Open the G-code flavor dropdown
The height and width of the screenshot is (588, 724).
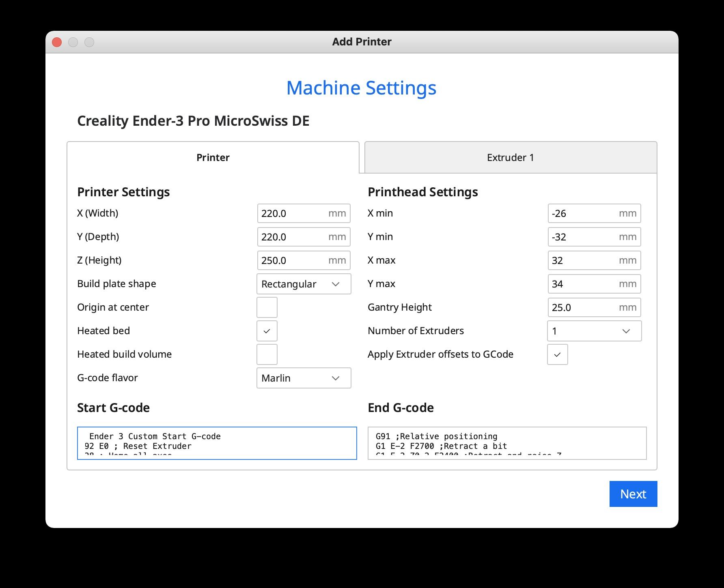coord(304,378)
